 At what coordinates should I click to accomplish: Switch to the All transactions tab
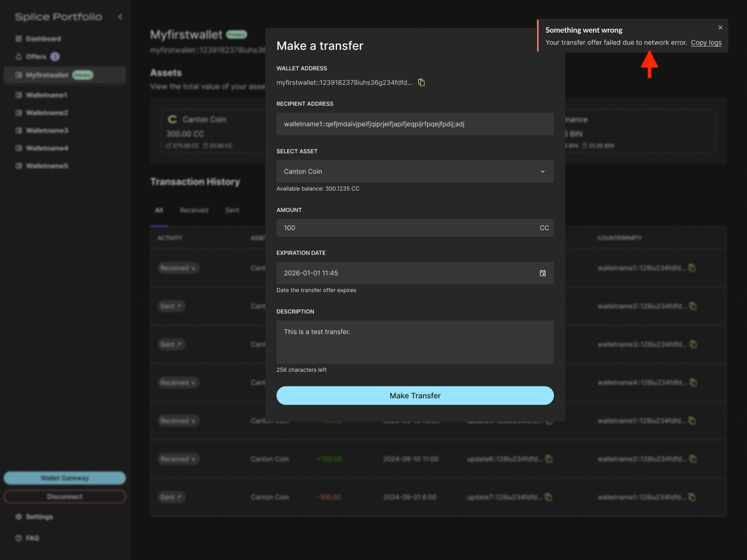tap(159, 210)
